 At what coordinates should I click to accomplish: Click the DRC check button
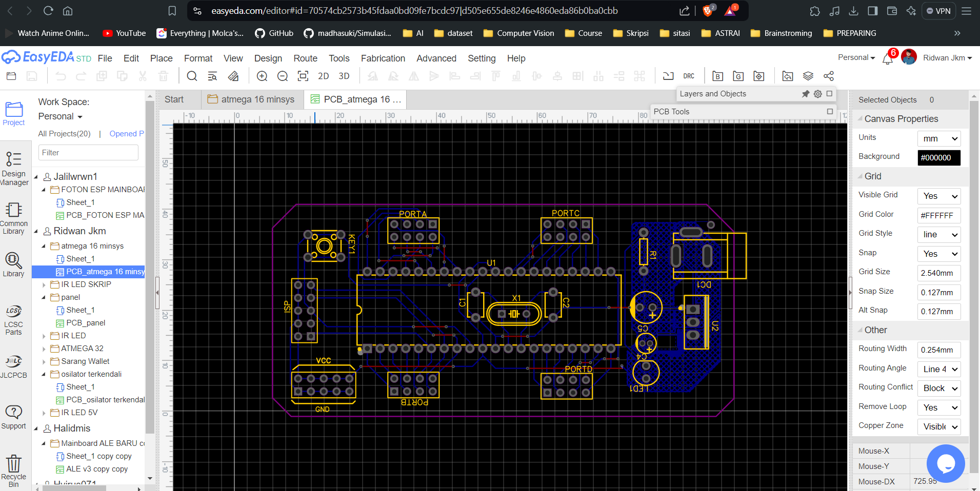(x=688, y=76)
